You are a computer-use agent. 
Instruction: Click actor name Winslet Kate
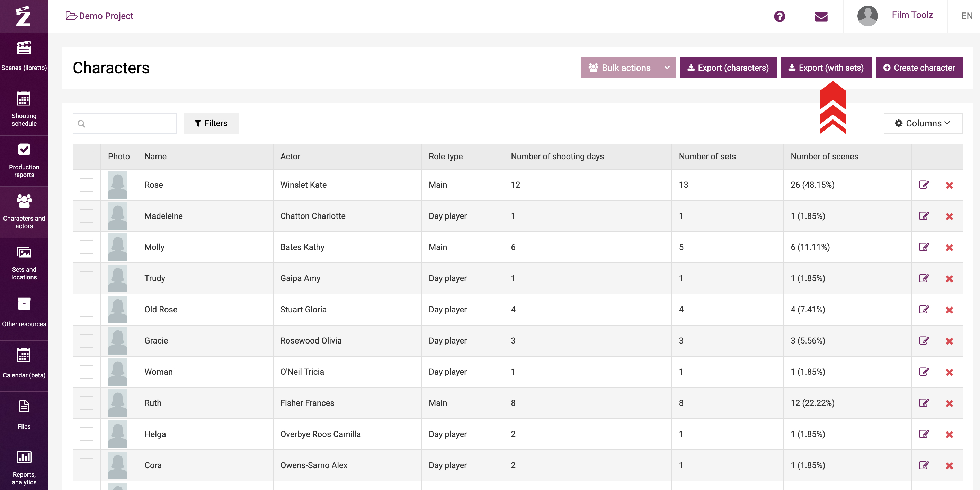pyautogui.click(x=303, y=185)
